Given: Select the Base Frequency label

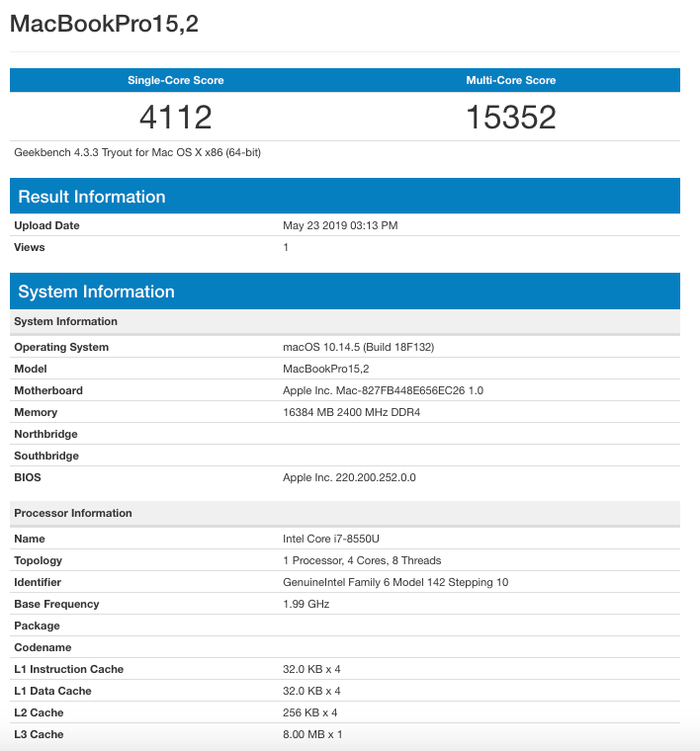Looking at the screenshot, I should coord(56,604).
